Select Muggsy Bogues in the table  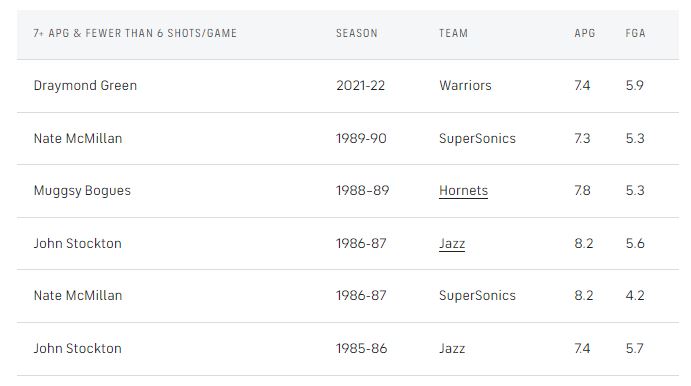click(x=82, y=191)
